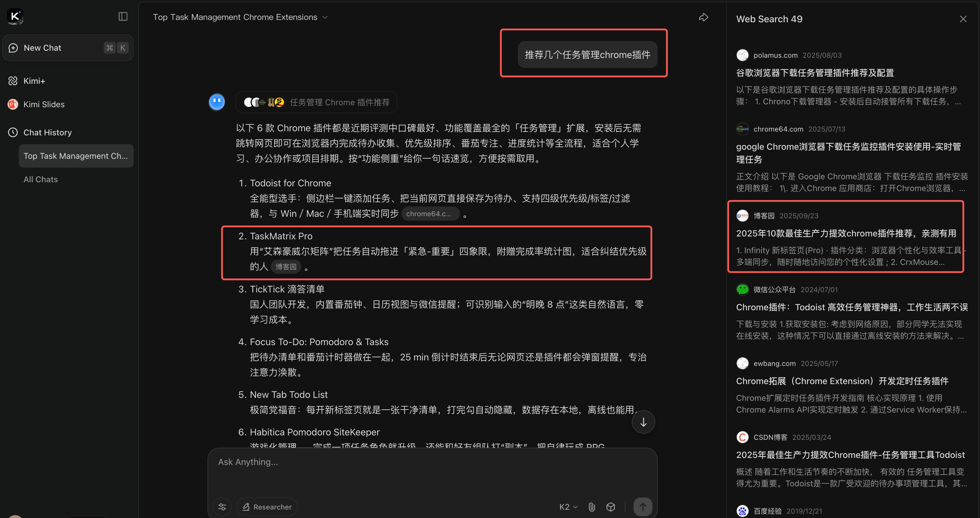
Task: Click the 博客园 source favicon
Action: point(742,216)
